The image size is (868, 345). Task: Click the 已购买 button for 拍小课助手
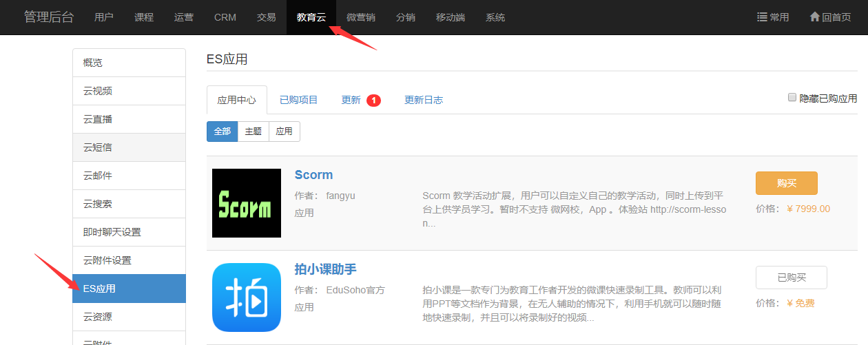pyautogui.click(x=791, y=278)
